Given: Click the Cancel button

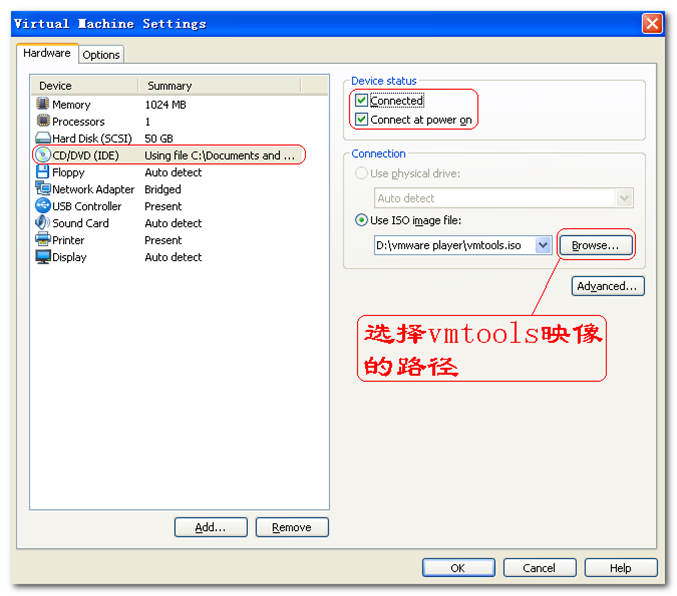Looking at the screenshot, I should click(x=539, y=567).
